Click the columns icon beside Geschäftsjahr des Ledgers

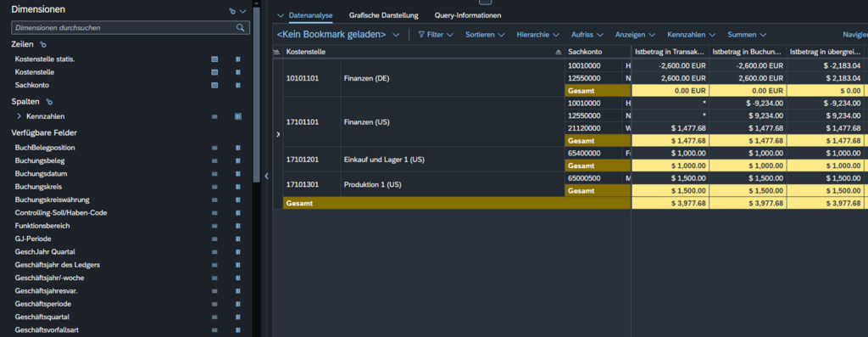238,265
